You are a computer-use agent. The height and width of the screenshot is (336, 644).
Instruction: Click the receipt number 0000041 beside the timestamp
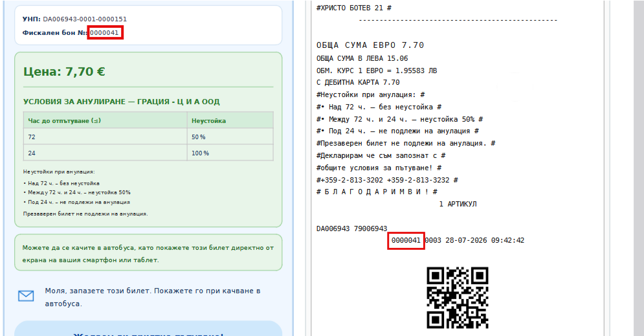pos(406,240)
